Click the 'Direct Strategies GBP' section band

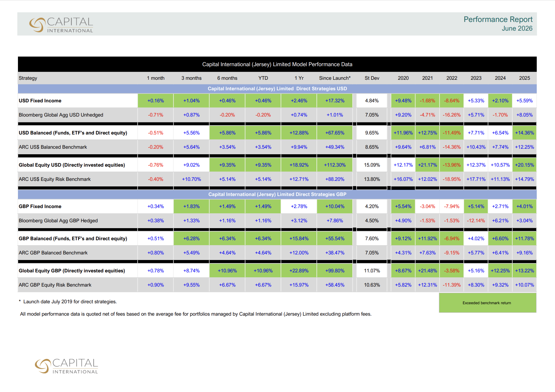(277, 194)
